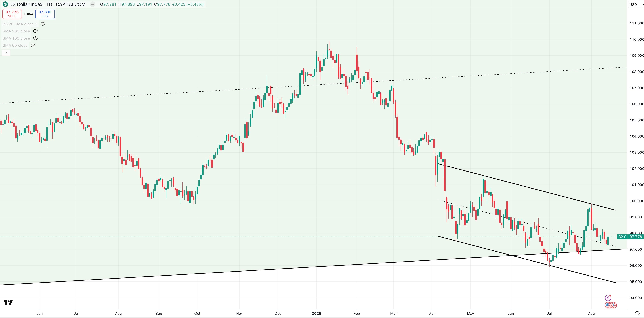Click the 111.000 price axis label

pyautogui.click(x=637, y=23)
